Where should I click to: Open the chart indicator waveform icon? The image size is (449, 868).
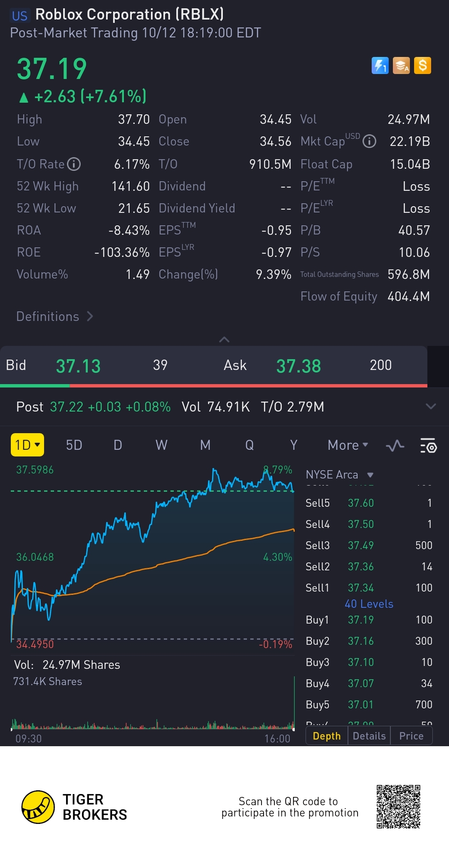(x=395, y=446)
